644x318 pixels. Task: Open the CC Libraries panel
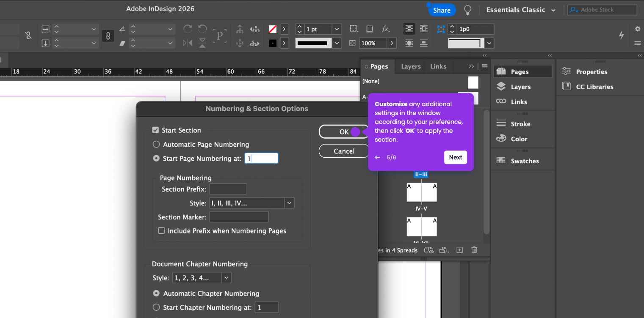pos(594,87)
